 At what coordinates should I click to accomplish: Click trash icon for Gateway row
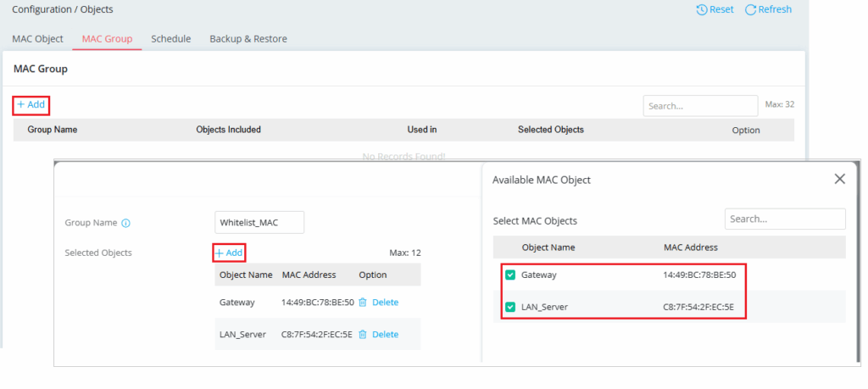tap(363, 302)
